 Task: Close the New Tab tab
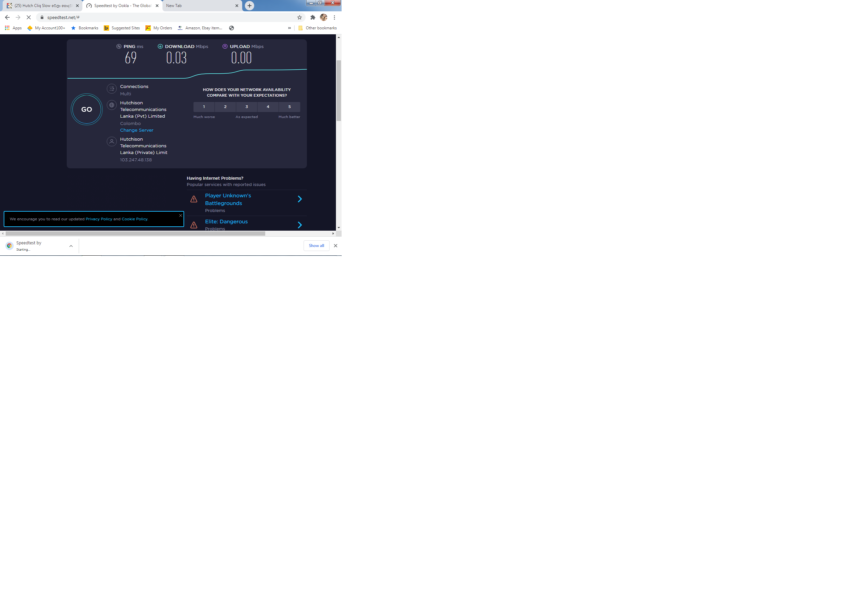(237, 6)
